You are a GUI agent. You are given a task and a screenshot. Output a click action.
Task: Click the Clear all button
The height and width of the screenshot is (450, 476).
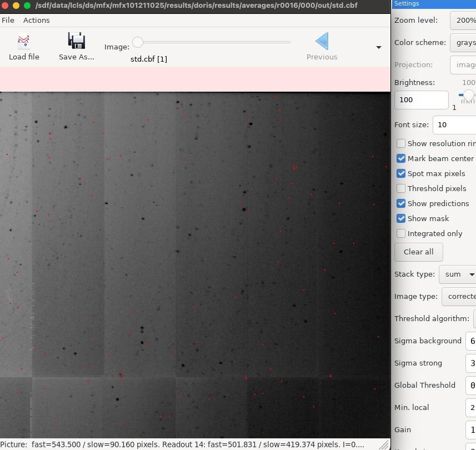click(x=418, y=252)
